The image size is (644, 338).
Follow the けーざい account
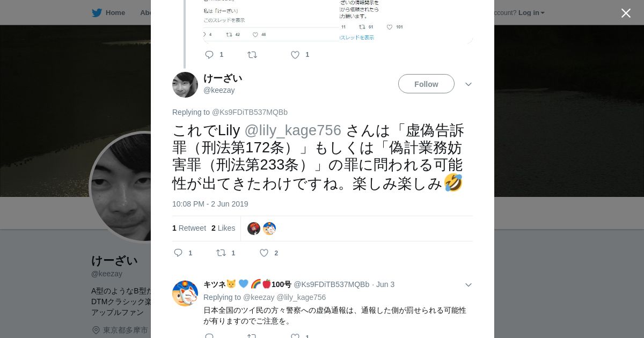426,84
